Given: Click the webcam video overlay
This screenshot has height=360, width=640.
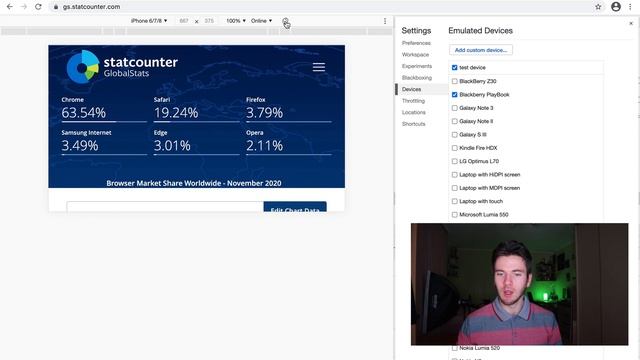Looking at the screenshot, I should point(520,284).
